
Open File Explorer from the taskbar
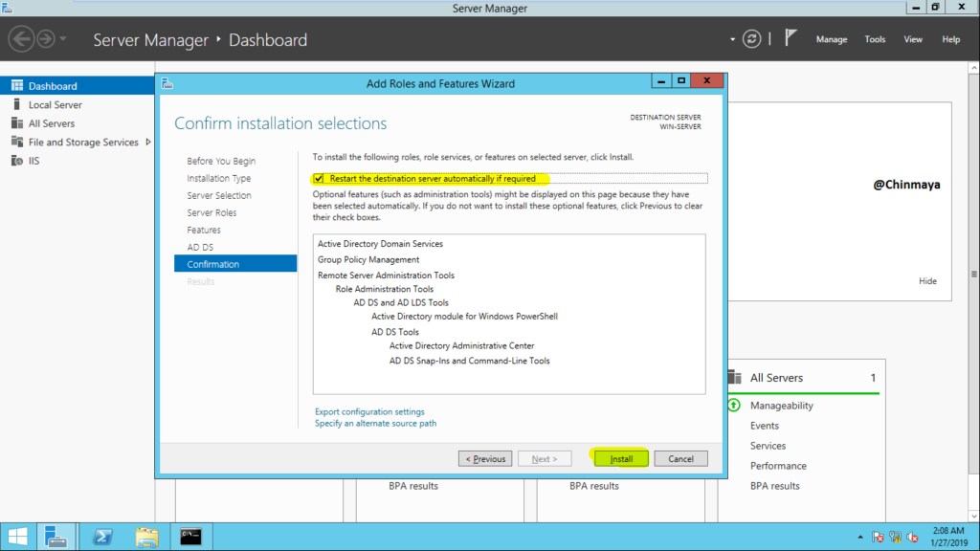(146, 537)
